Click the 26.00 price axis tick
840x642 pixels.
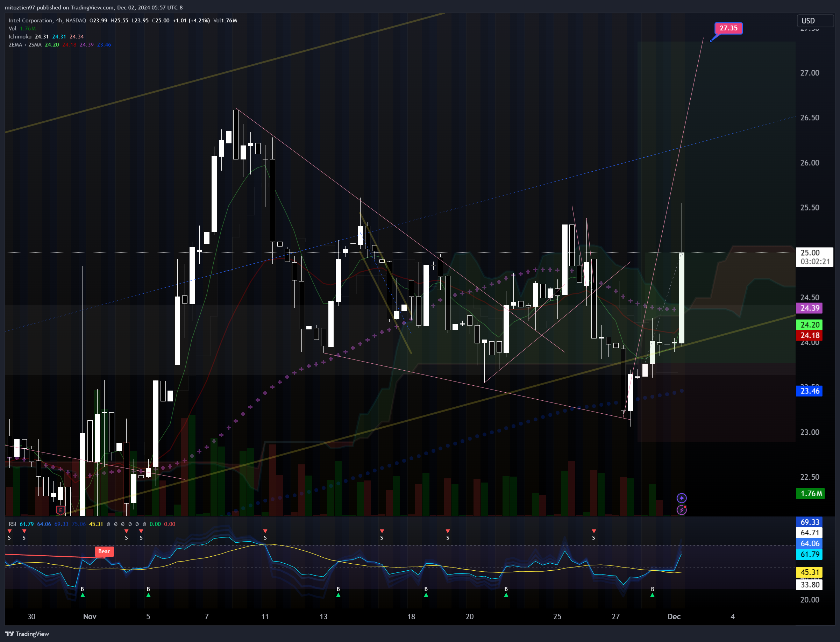coord(810,163)
